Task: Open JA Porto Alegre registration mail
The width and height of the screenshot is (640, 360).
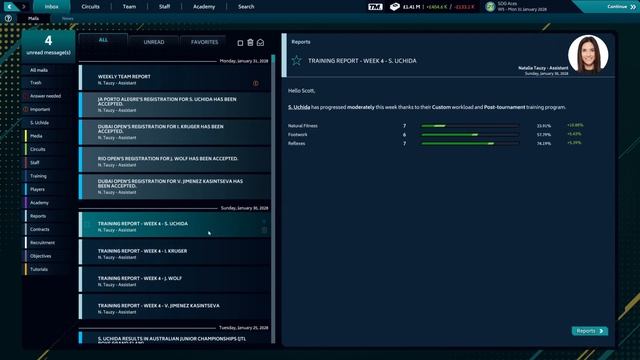Action: (175, 104)
